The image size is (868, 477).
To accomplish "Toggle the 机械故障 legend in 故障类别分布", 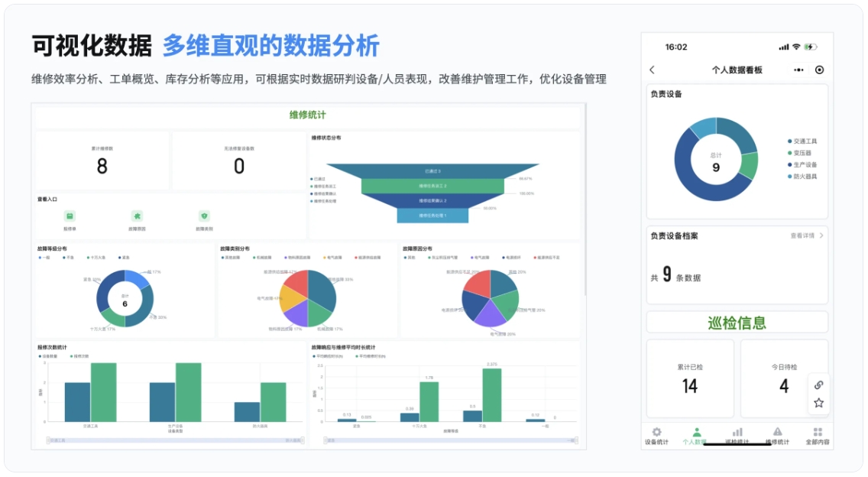I will click(x=262, y=258).
